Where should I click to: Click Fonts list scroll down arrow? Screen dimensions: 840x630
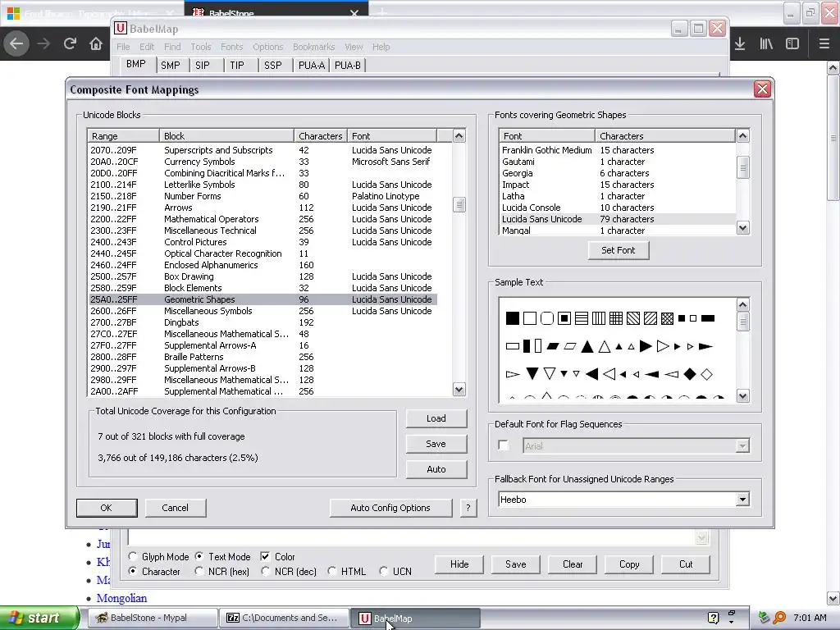click(x=742, y=228)
